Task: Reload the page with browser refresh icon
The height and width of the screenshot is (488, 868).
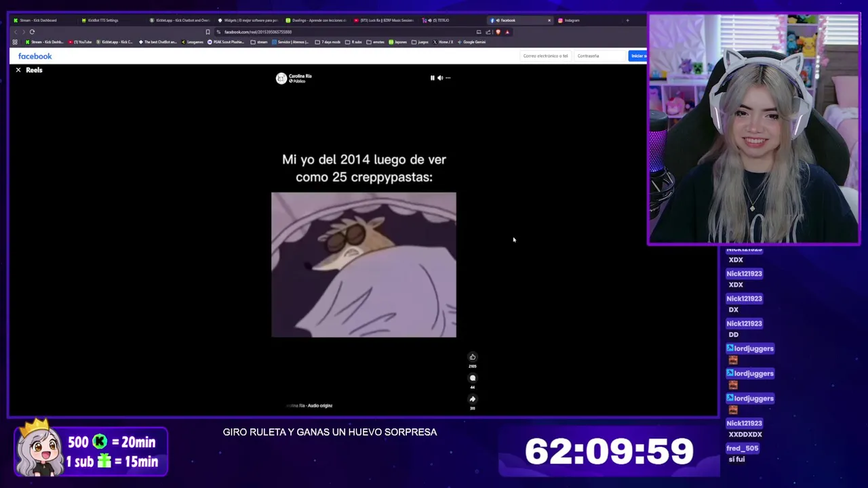Action: 32,32
